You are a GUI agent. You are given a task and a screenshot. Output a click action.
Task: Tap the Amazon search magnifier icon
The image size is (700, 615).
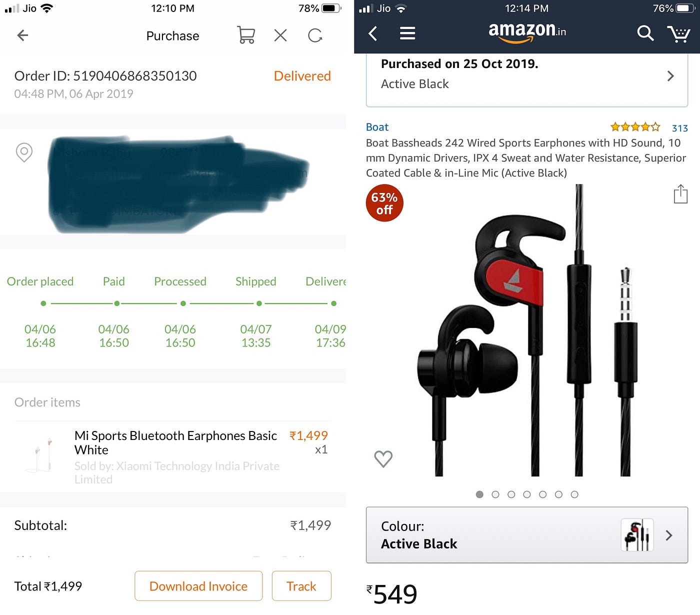(x=645, y=33)
